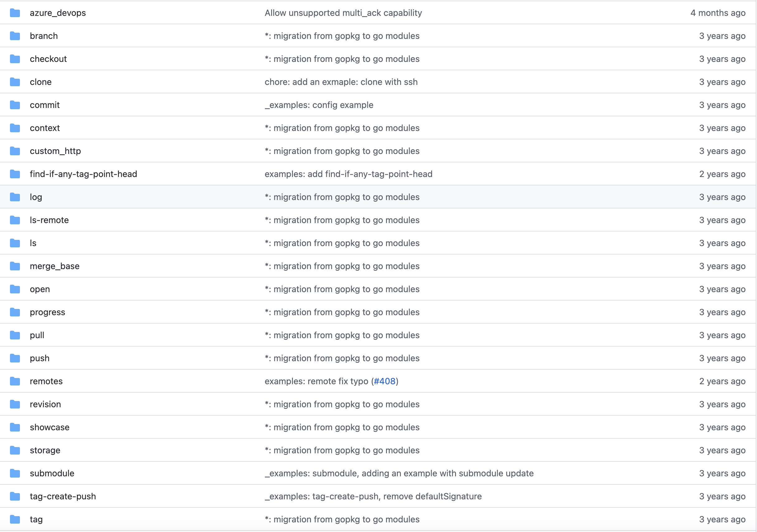
Task: Click the folder icon next to clone
Action: [15, 82]
